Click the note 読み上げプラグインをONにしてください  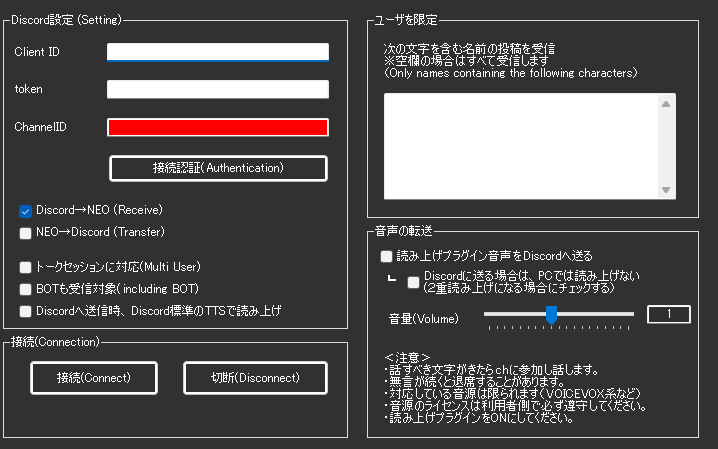click(479, 418)
